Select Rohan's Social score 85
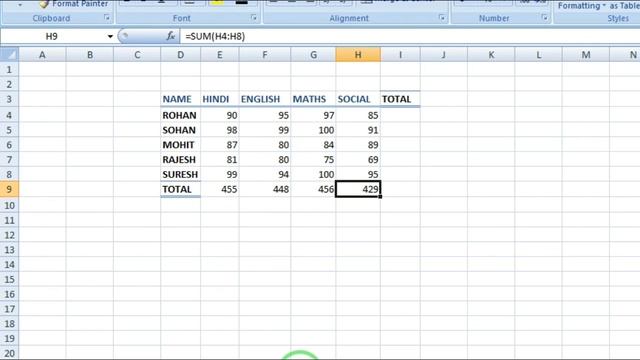The width and height of the screenshot is (640, 360). point(358,115)
